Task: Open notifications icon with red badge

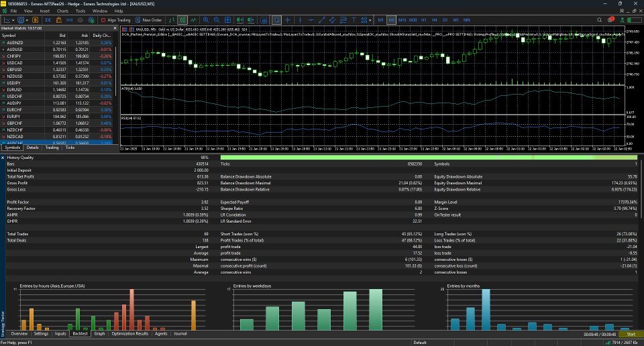Action: tap(611, 19)
